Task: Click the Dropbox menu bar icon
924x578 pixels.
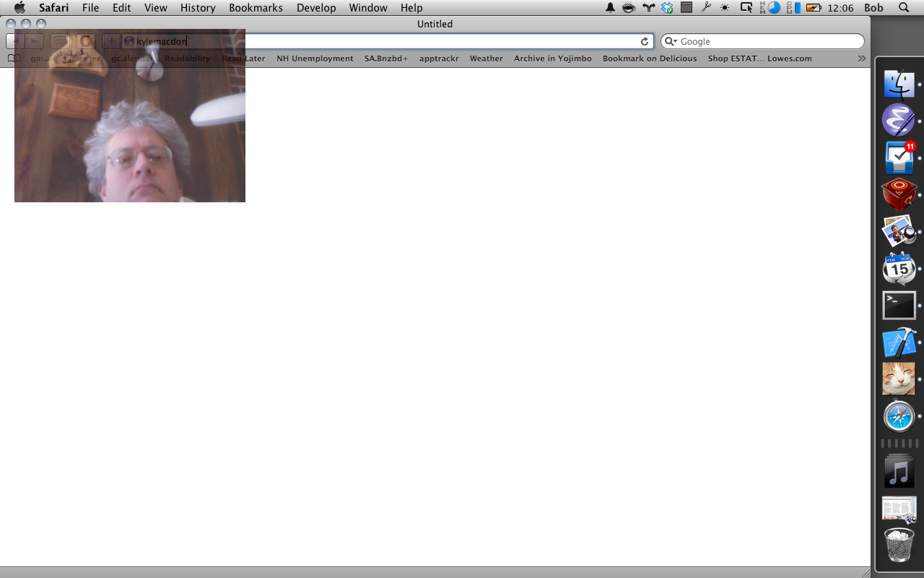Action: tap(667, 8)
